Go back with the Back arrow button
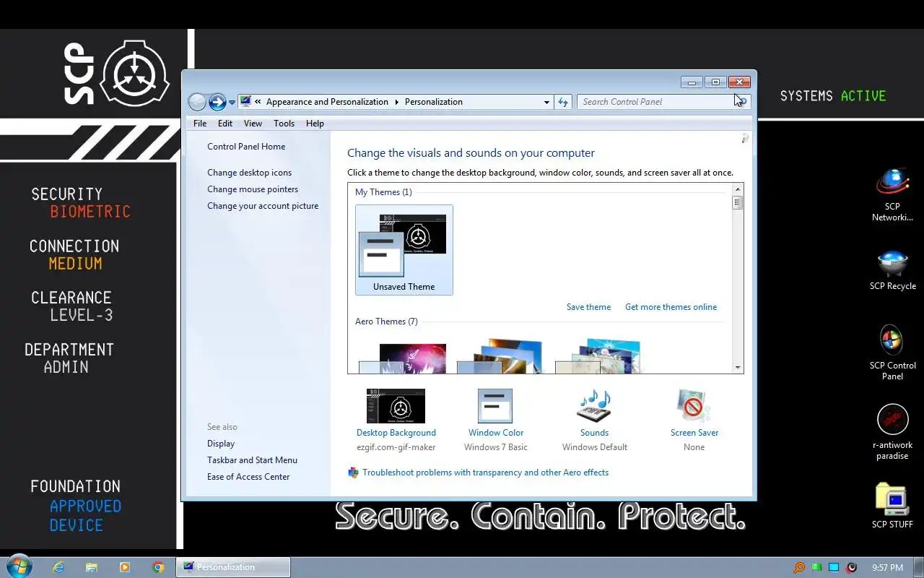The image size is (924, 578). (196, 102)
